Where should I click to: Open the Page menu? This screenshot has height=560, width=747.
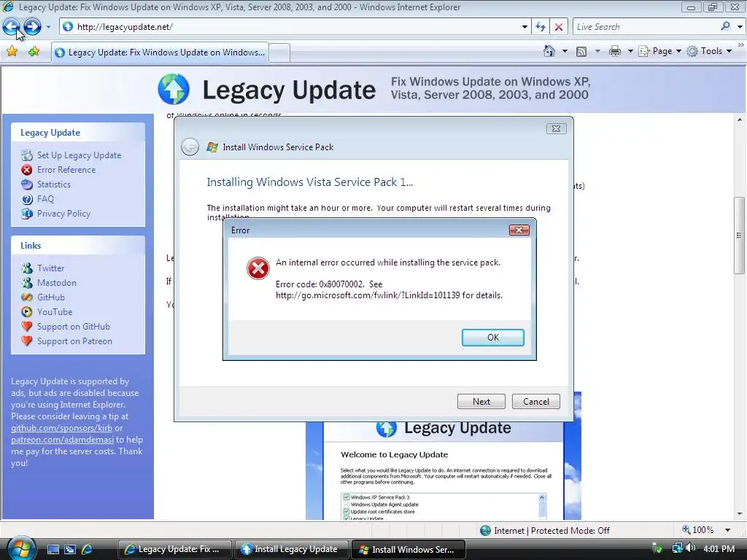(x=659, y=51)
